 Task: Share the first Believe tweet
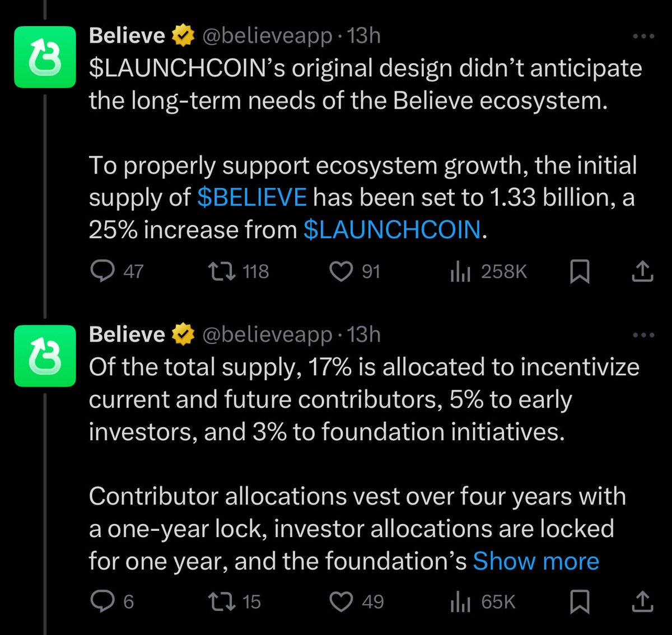pyautogui.click(x=642, y=272)
